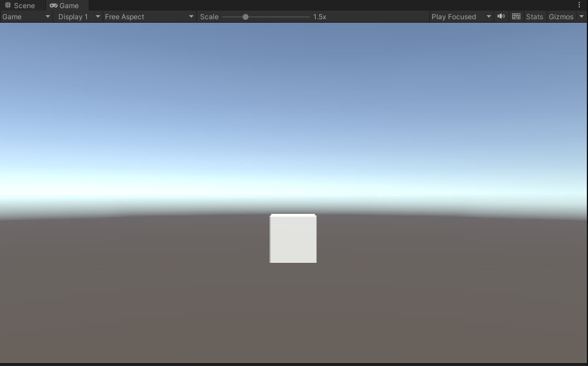
Task: Click the dropdown arrow next to Gizmos
Action: click(582, 16)
